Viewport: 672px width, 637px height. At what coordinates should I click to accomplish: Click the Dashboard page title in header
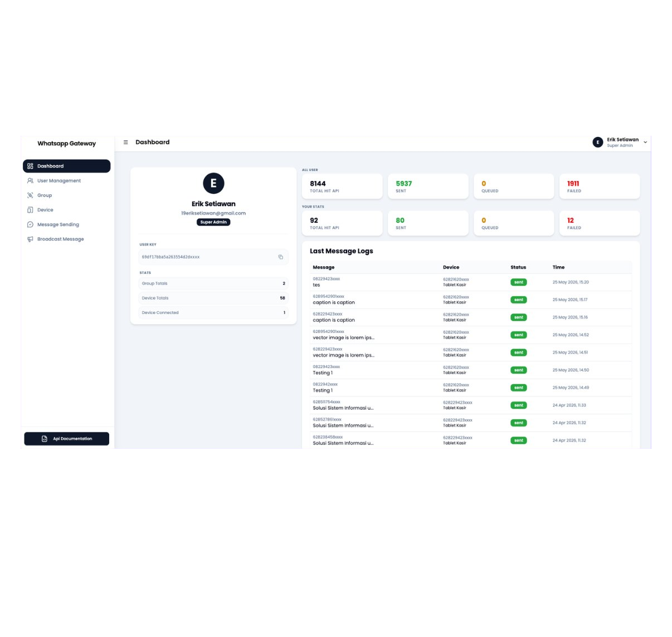click(x=153, y=142)
